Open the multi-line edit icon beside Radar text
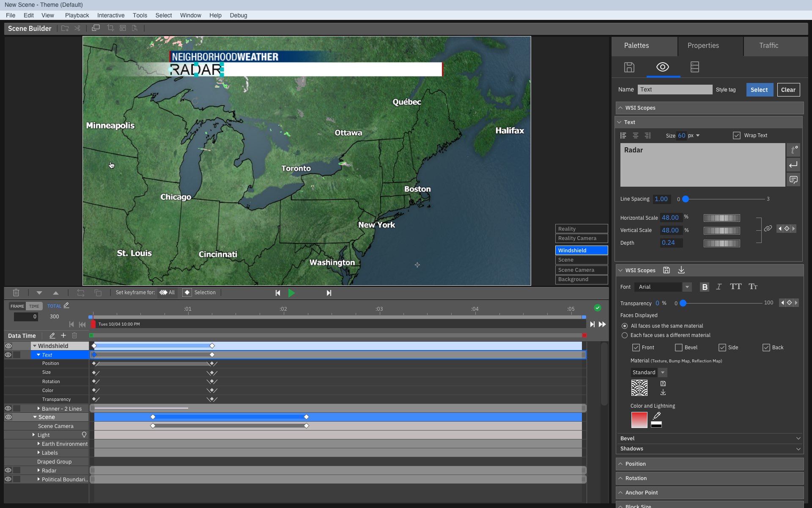812x508 pixels. point(793,179)
